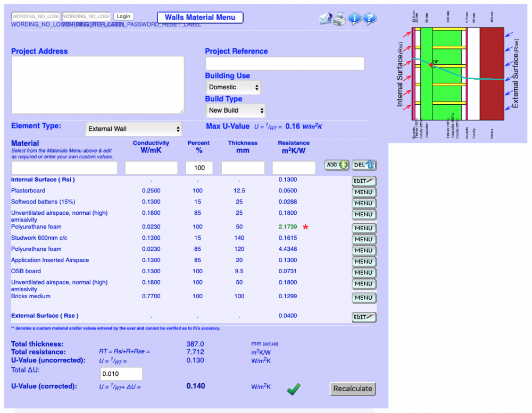Click the Login button
532x413 pixels.
pos(123,16)
